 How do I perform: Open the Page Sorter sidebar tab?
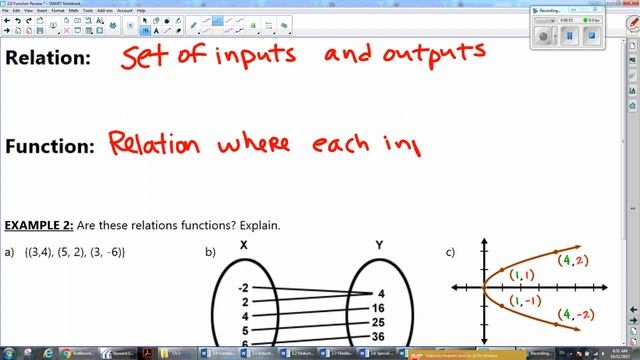(633, 46)
